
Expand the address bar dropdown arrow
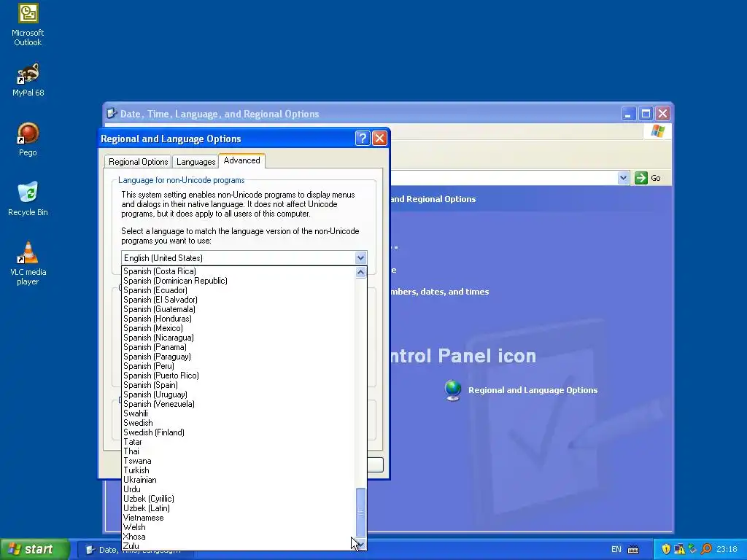[623, 178]
